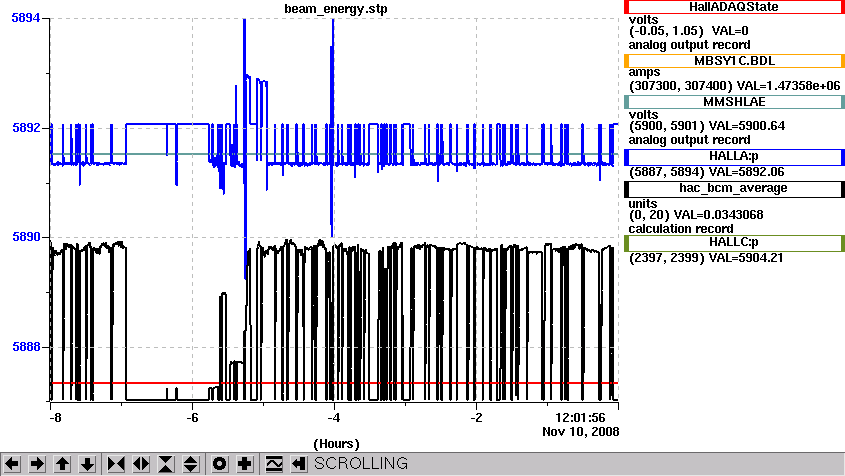The height and width of the screenshot is (476, 845).
Task: Click the 12:01:56 timestamp
Action: (580, 418)
